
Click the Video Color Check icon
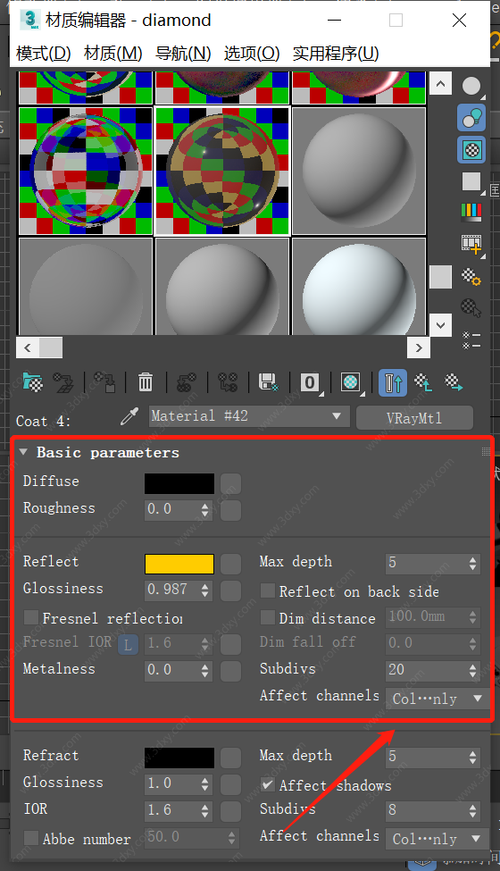[x=472, y=212]
